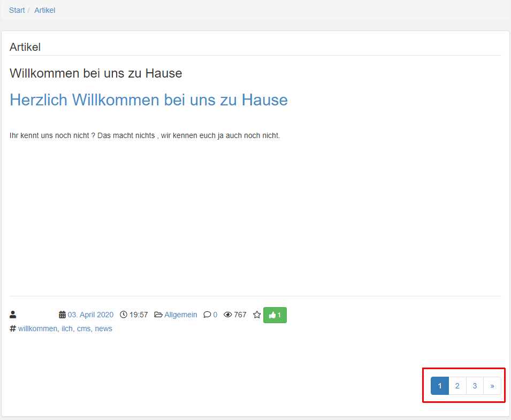Click the hashtag keywords icon
Viewport: 511px width, 420px height.
pyautogui.click(x=13, y=329)
